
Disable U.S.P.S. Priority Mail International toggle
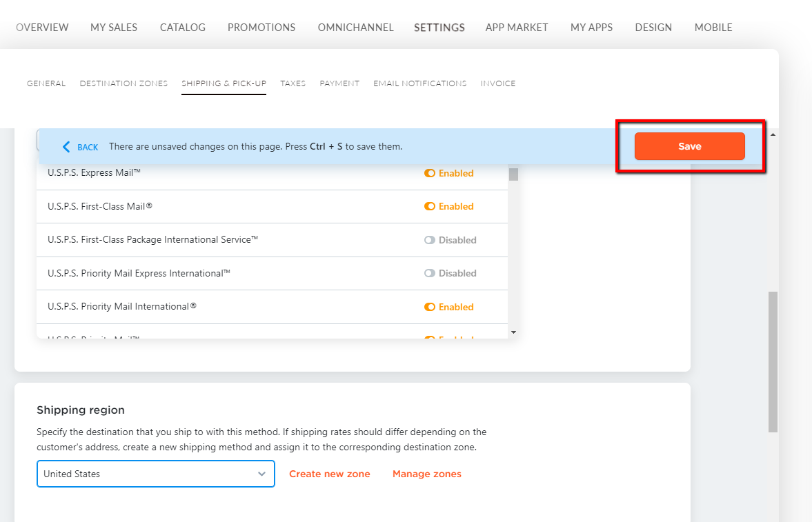pos(429,307)
